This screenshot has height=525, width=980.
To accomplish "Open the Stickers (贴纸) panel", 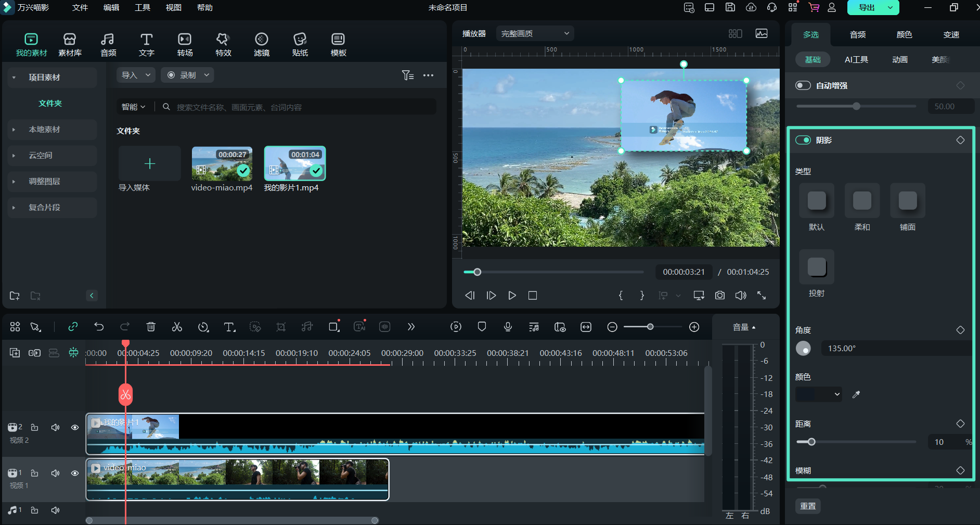I will click(300, 45).
